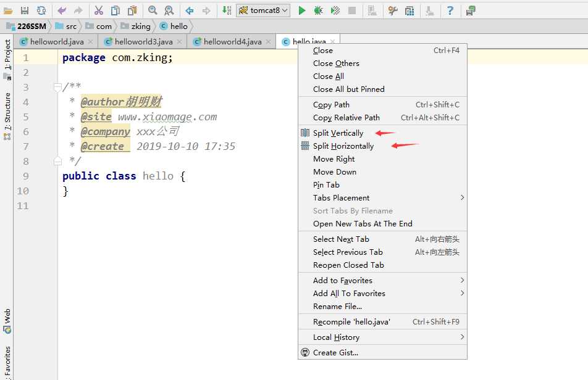The image size is (588, 380).
Task: Open the Web tool window
Action: (x=7, y=321)
